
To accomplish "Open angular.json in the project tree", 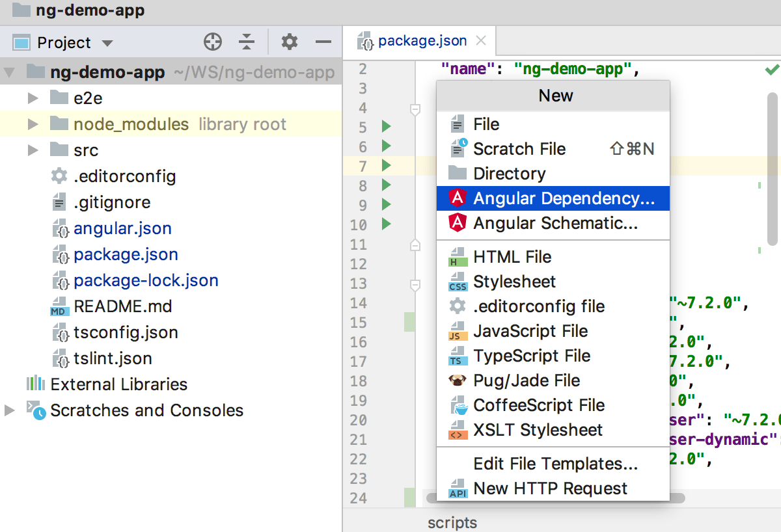I will [122, 228].
